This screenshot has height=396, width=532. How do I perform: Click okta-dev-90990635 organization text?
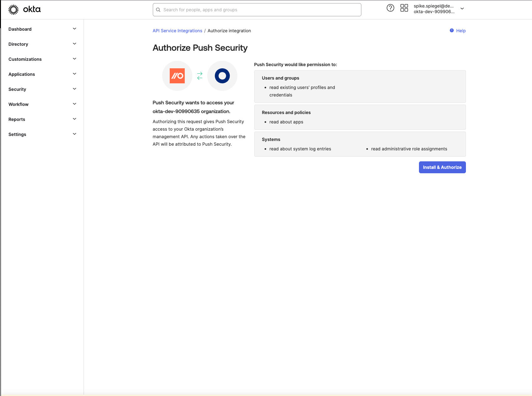coord(191,111)
